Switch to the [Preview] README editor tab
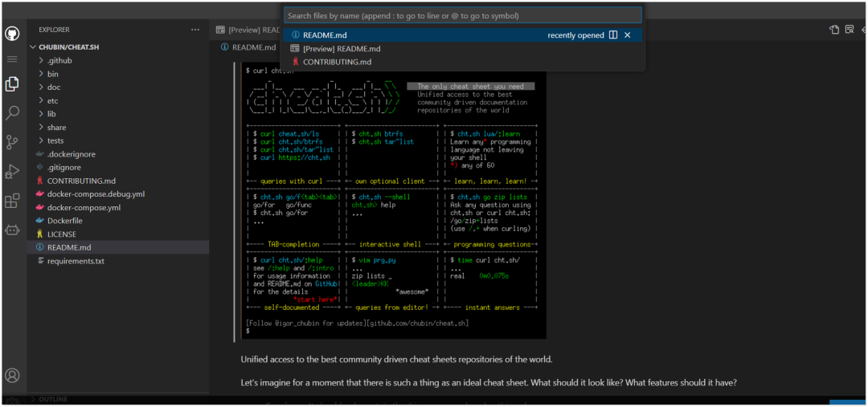The height and width of the screenshot is (407, 868). coord(248,30)
